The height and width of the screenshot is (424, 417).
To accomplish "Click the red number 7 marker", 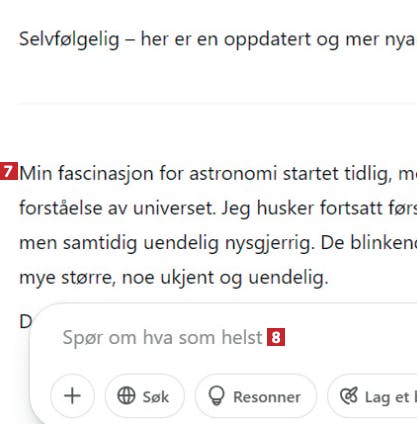I will point(9,171).
